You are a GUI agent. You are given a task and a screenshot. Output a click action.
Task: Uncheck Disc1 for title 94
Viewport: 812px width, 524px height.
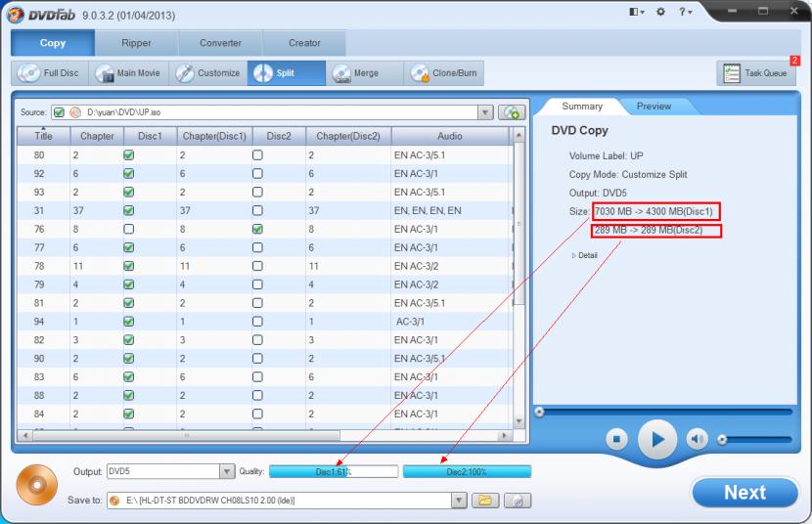[x=129, y=322]
